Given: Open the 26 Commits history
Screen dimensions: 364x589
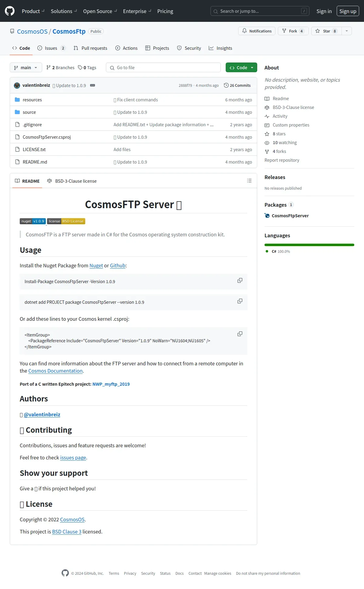Looking at the screenshot, I should (x=237, y=86).
